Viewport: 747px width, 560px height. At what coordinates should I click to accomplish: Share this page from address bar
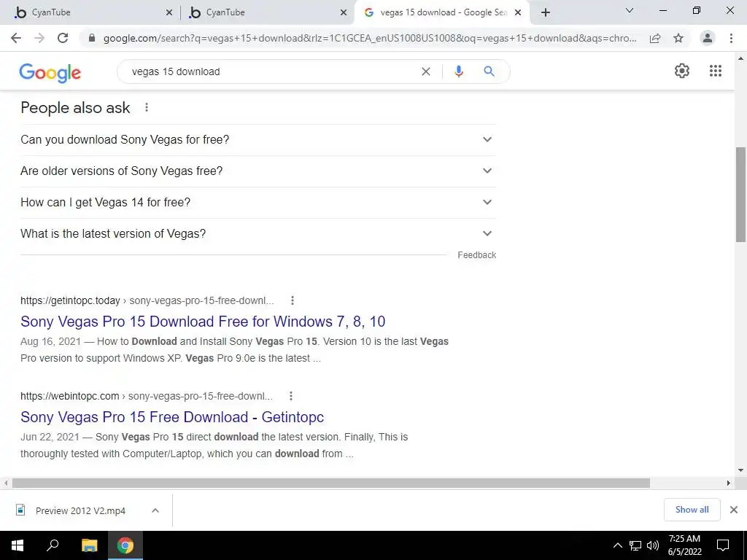(655, 38)
